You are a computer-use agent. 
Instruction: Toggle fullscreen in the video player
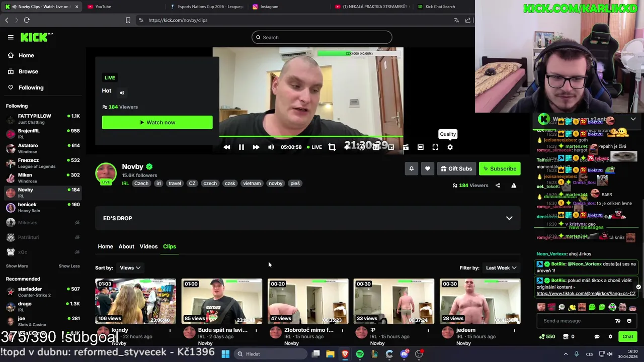(435, 147)
